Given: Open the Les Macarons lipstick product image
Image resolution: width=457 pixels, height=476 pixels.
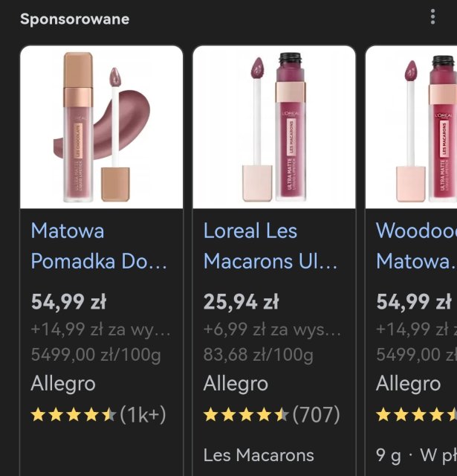Looking at the screenshot, I should point(273,127).
